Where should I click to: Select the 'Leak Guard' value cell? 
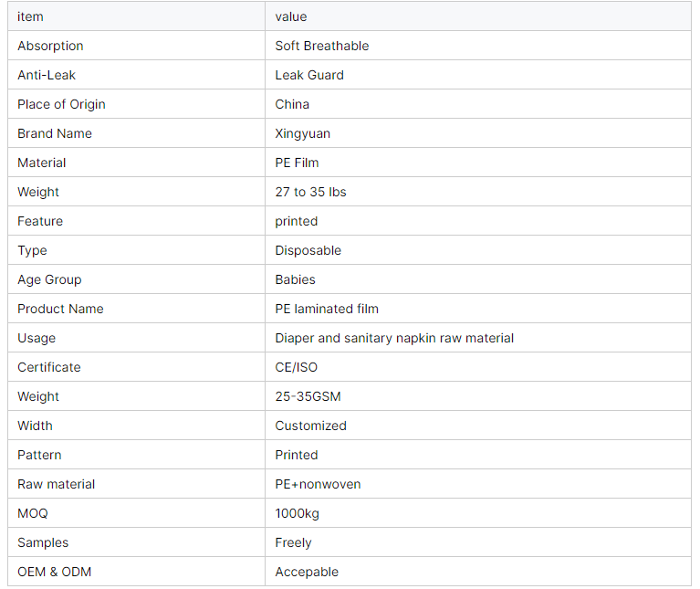point(309,75)
